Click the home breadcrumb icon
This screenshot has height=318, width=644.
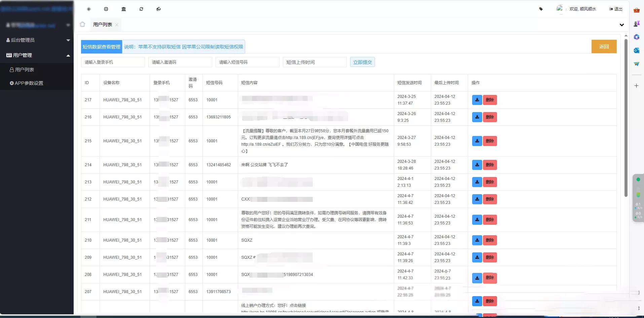(x=82, y=24)
